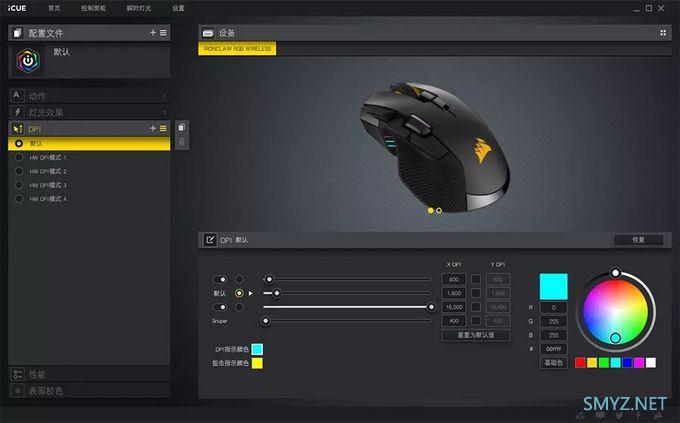Open the DPI section hamburger menu
This screenshot has height=423, width=680.
[x=163, y=128]
